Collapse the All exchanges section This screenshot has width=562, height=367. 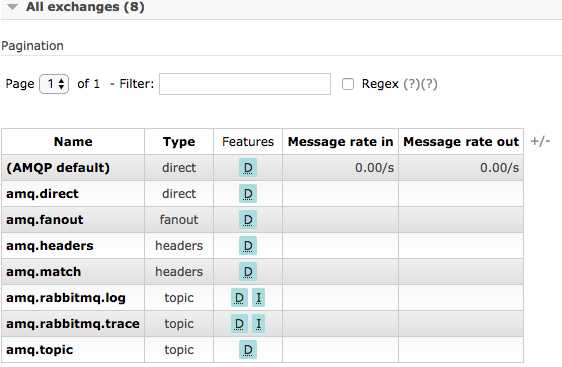coord(13,6)
